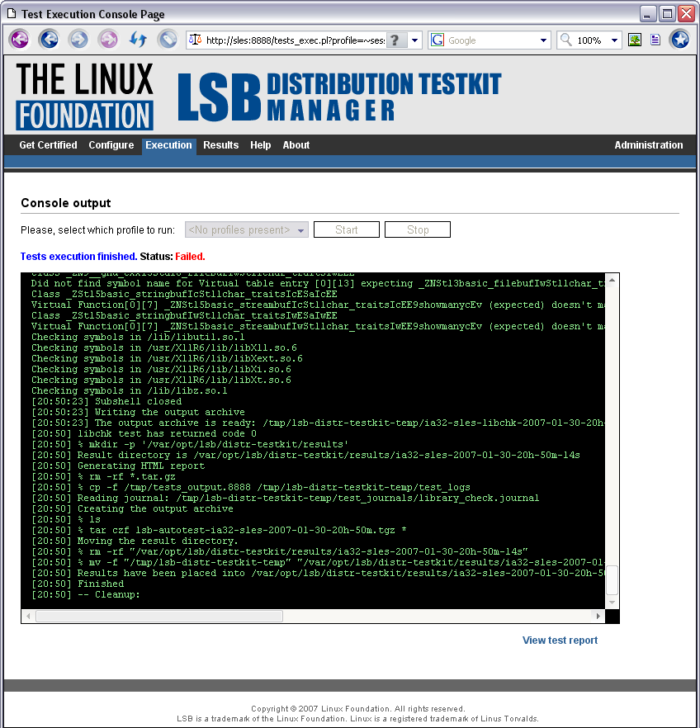Click the fast-forward navigation icon
The height and width of the screenshot is (728, 700).
(109, 40)
